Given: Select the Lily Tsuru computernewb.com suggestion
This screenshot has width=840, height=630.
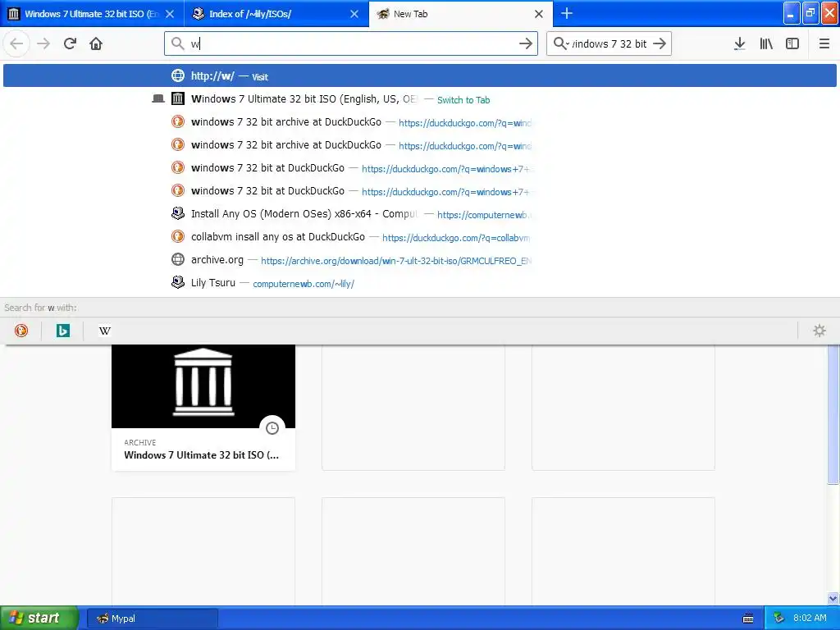Looking at the screenshot, I should click(x=419, y=283).
